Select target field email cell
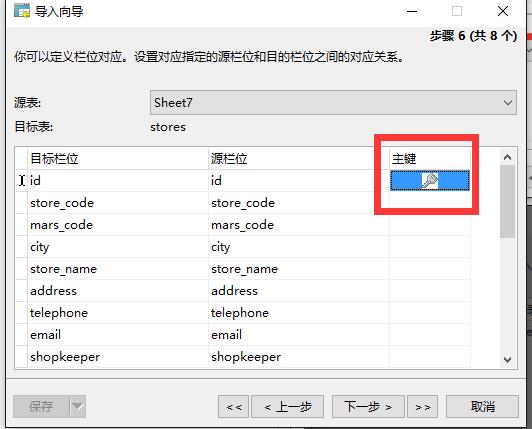 coord(118,335)
